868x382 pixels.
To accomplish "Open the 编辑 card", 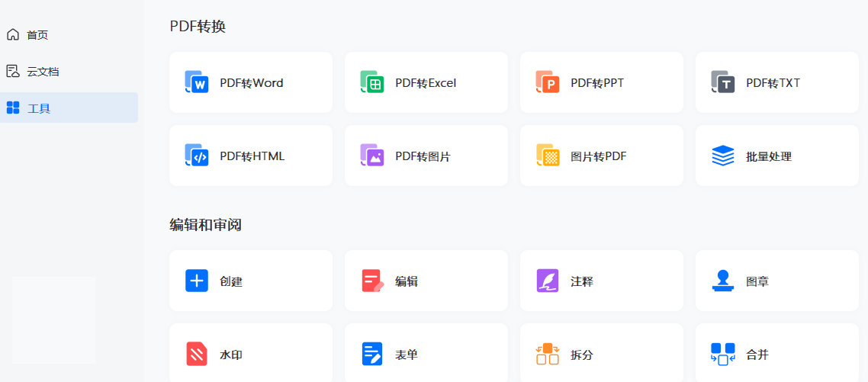I will tap(426, 281).
